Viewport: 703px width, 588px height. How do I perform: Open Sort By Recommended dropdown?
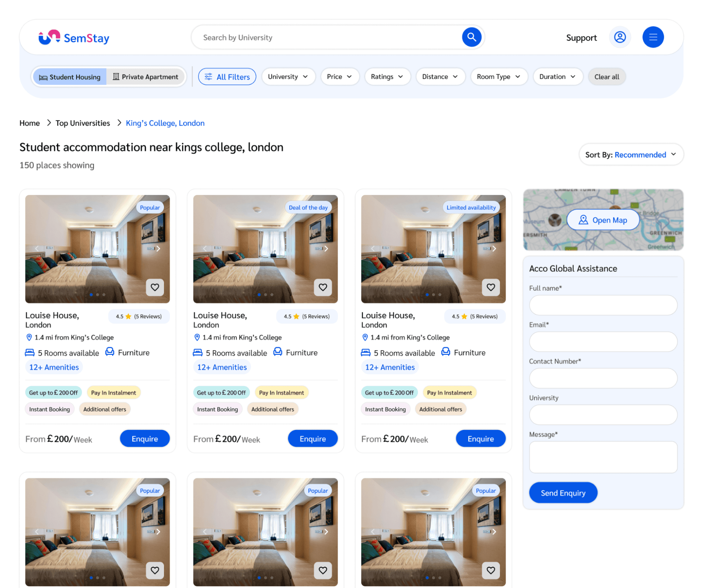click(x=631, y=154)
